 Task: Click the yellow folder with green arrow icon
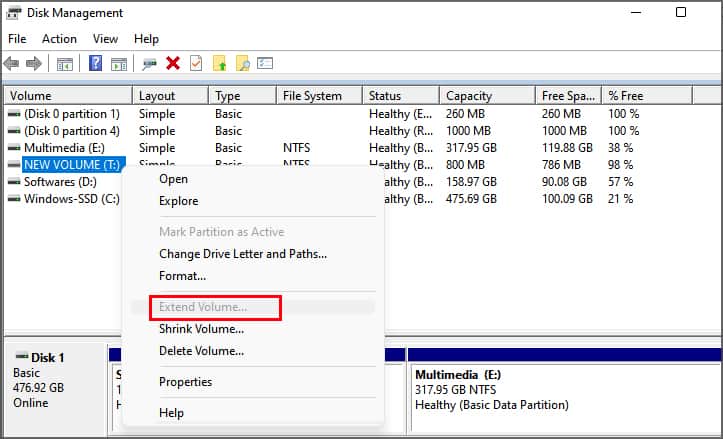219,63
